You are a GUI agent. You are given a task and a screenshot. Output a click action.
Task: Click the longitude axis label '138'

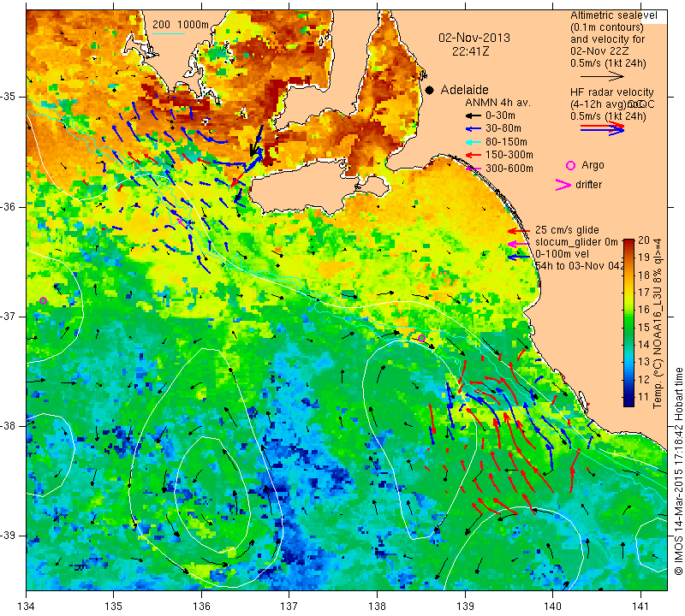coord(377,607)
